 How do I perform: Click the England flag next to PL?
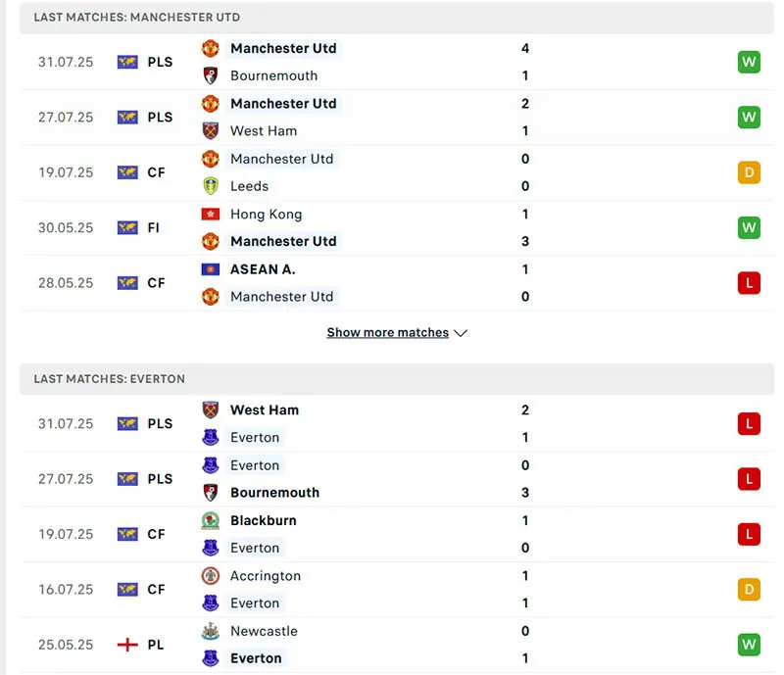click(127, 645)
